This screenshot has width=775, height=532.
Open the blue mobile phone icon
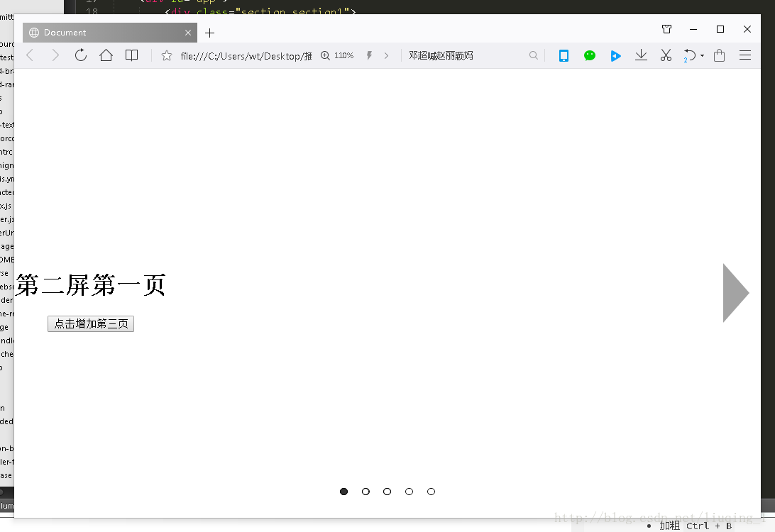click(564, 56)
